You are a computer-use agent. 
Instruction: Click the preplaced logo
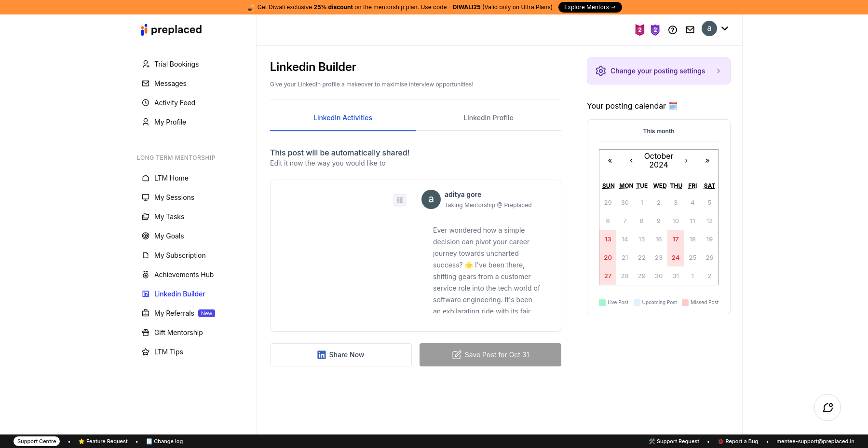[x=171, y=30]
